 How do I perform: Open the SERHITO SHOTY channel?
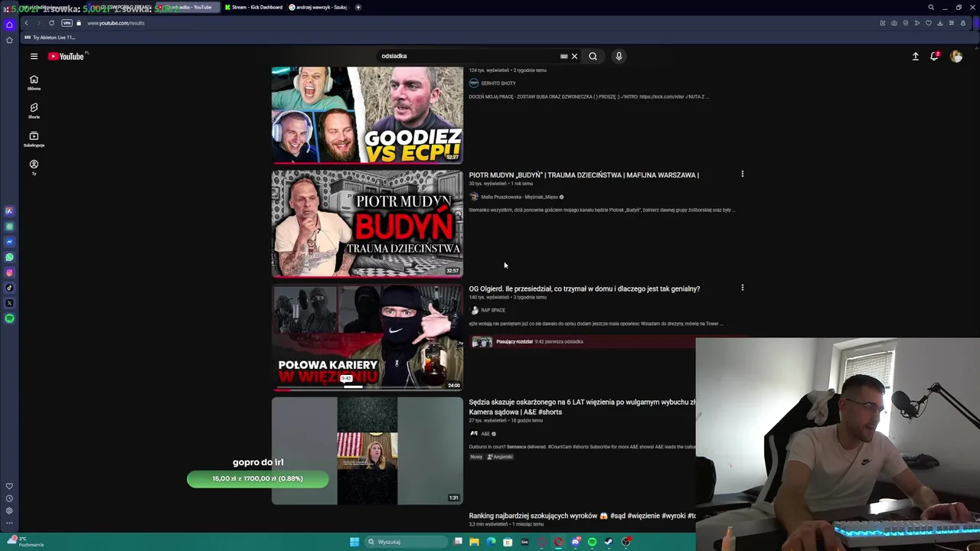[498, 83]
